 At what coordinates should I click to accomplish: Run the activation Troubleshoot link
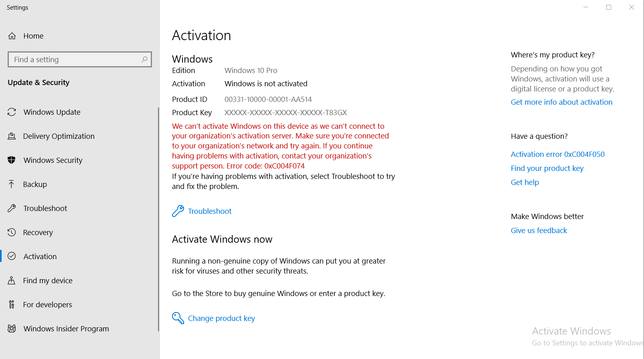point(210,211)
